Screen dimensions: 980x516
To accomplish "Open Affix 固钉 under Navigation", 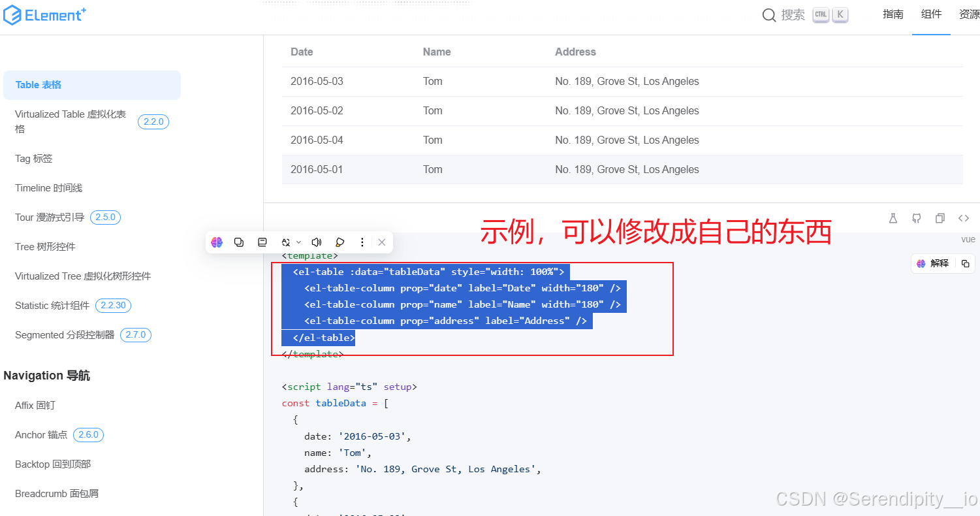I will coord(35,406).
